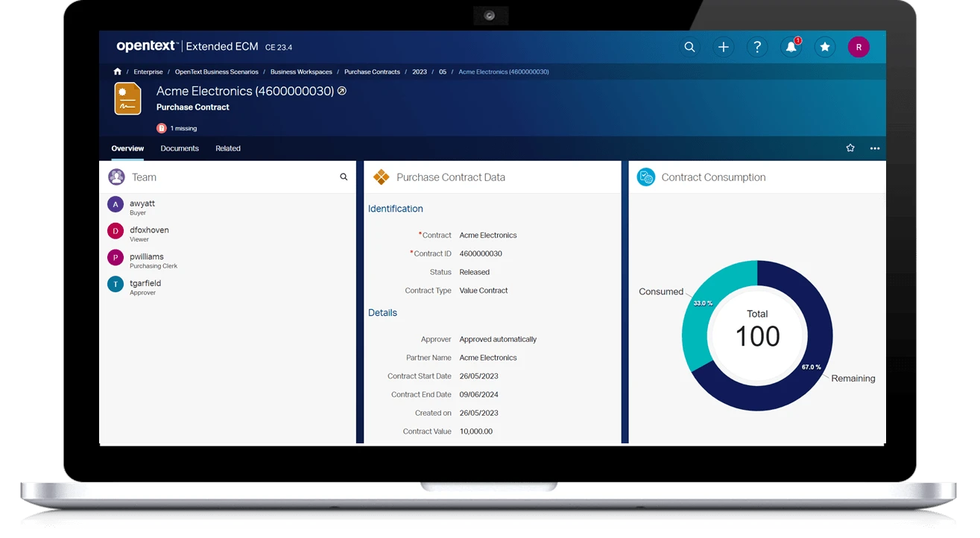
Task: Click the Purchase Contract document icon
Action: coord(127,98)
